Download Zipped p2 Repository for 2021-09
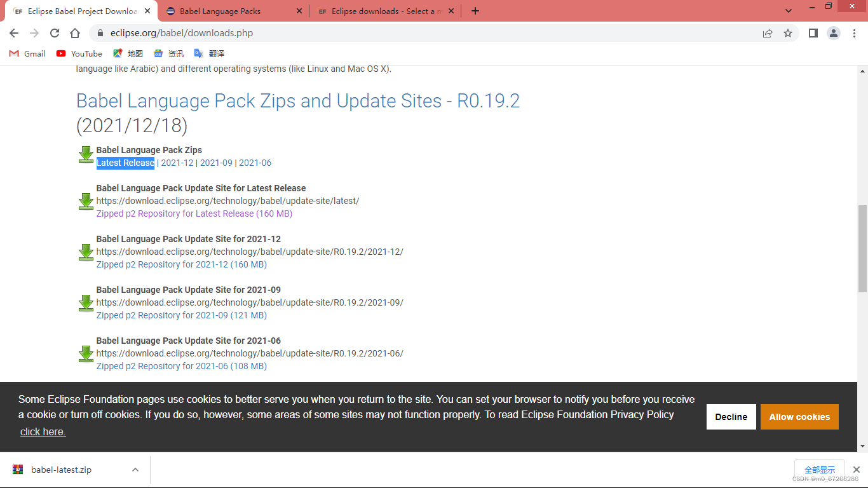868x488 pixels. (x=182, y=315)
